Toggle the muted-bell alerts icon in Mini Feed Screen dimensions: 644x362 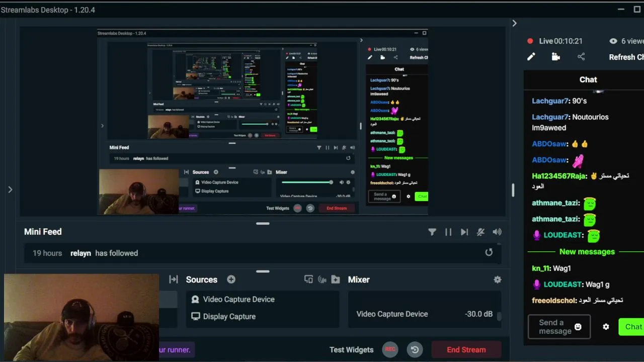[x=480, y=232]
